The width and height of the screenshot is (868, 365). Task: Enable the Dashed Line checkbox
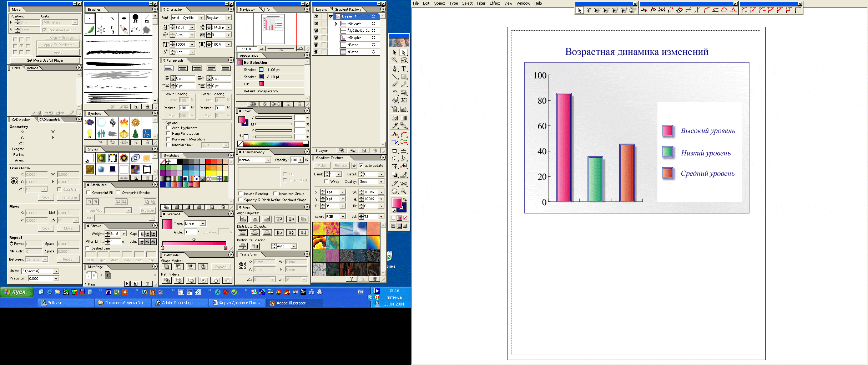tap(88, 248)
